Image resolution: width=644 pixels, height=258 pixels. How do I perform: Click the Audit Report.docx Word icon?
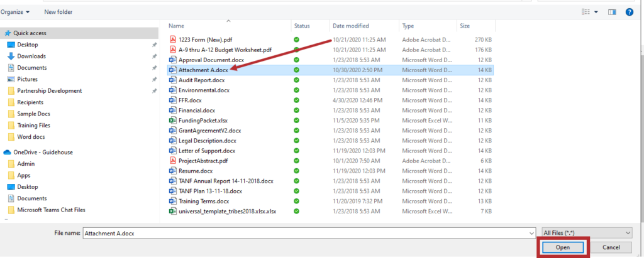pyautogui.click(x=173, y=80)
